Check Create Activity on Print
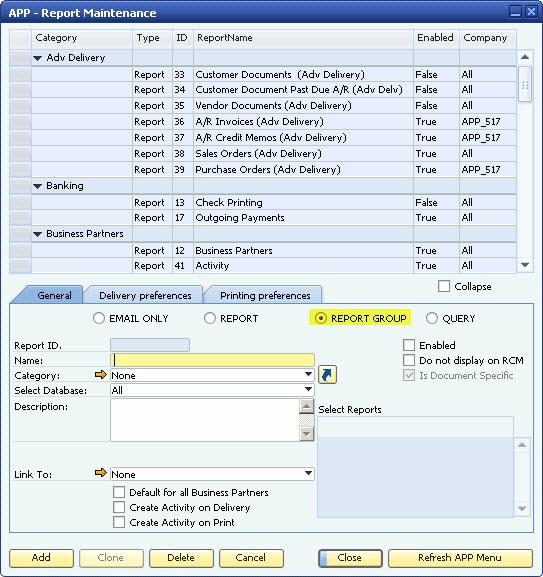 (119, 522)
